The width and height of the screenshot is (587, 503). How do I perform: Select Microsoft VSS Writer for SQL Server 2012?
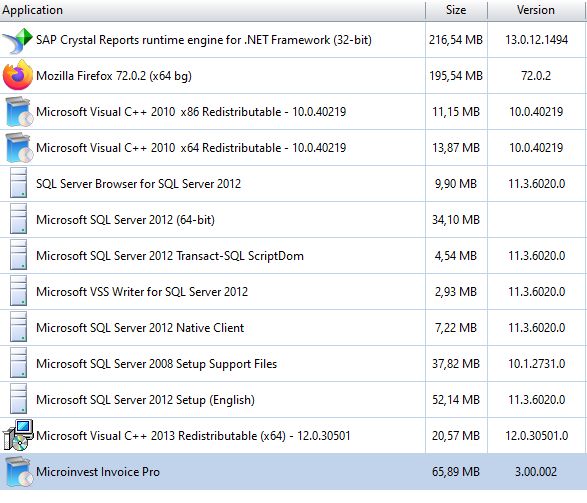pos(142,292)
